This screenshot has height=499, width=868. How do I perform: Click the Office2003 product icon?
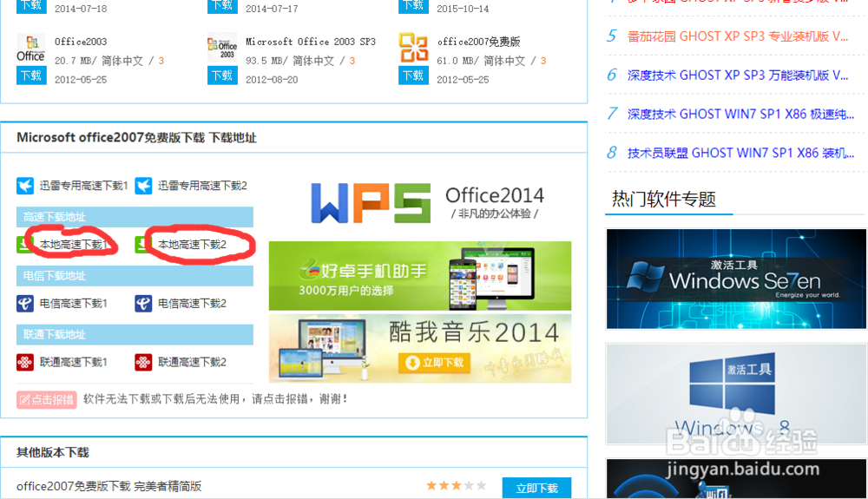tap(31, 49)
